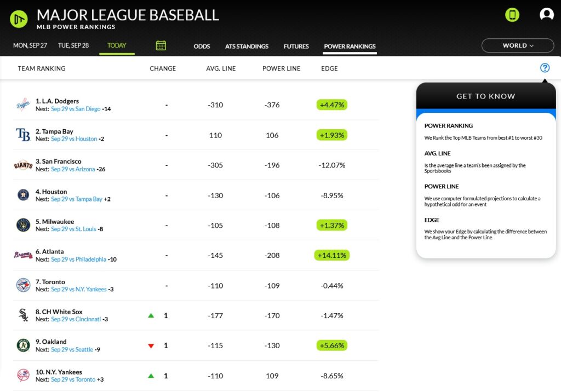Click the -208 power line for Atlanta

[x=272, y=255]
